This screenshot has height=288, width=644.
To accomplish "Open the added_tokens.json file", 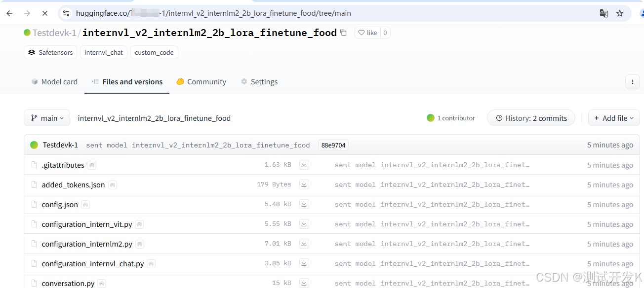I will (73, 185).
